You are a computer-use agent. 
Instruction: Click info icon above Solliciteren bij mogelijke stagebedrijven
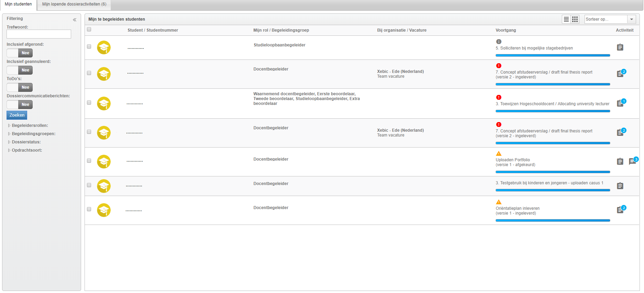[499, 42]
